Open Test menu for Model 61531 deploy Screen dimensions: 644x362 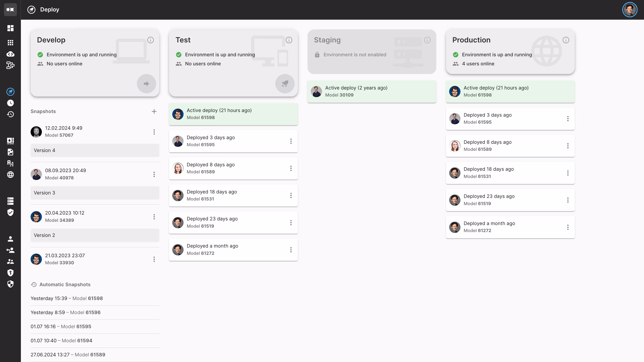coord(291,195)
